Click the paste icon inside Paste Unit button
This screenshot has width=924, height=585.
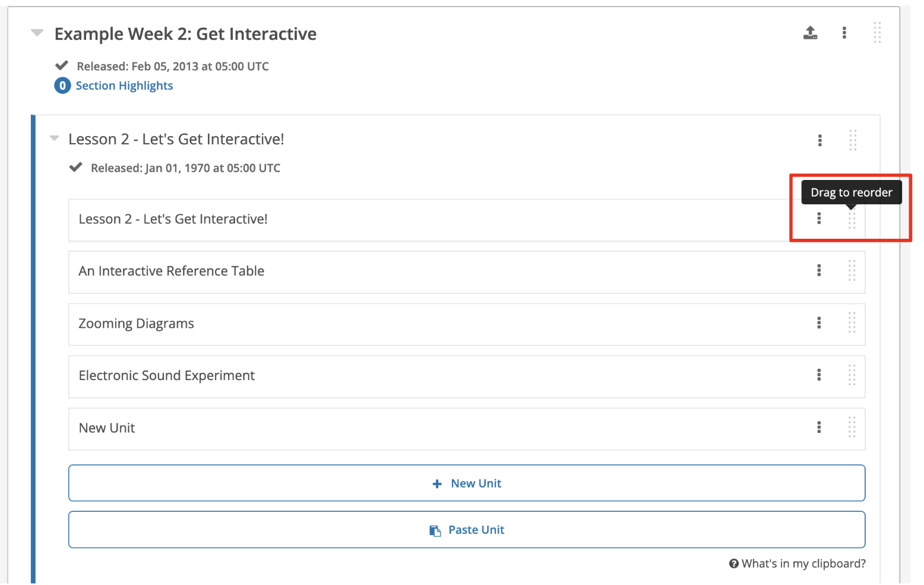tap(435, 529)
